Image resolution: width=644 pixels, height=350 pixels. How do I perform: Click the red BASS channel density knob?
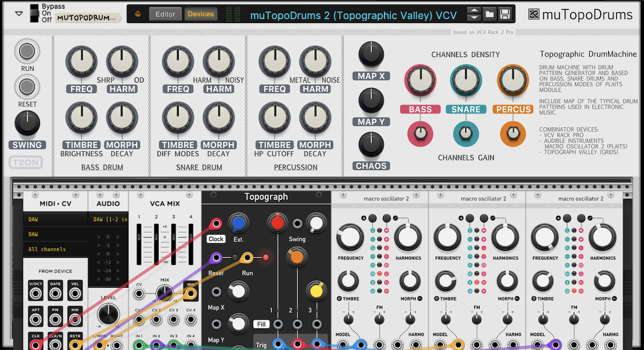point(420,82)
